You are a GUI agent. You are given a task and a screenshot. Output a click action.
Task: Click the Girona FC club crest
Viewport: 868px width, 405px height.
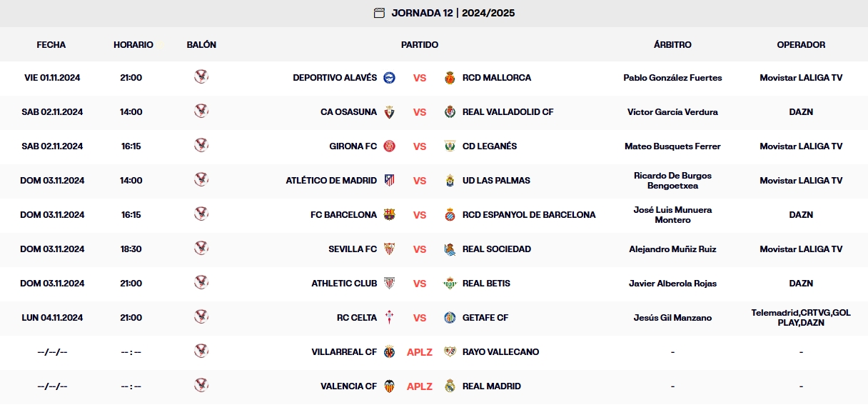389,146
